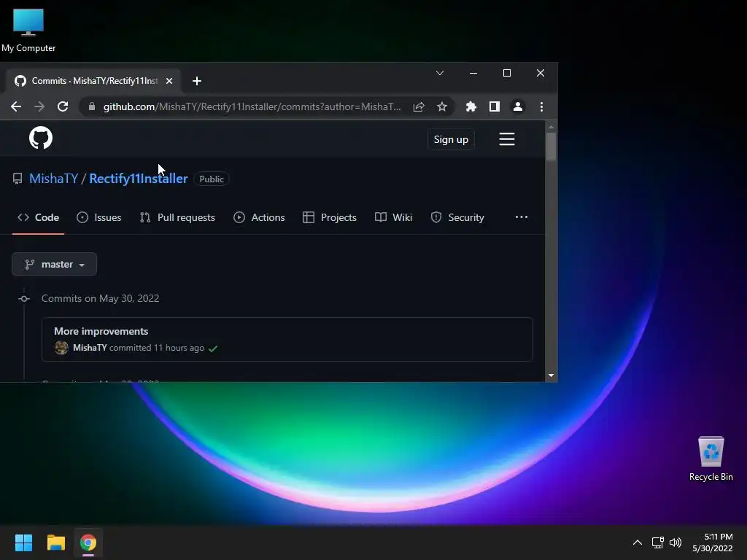Toggle Chrome side panel
This screenshot has height=560, width=747.
(x=495, y=106)
